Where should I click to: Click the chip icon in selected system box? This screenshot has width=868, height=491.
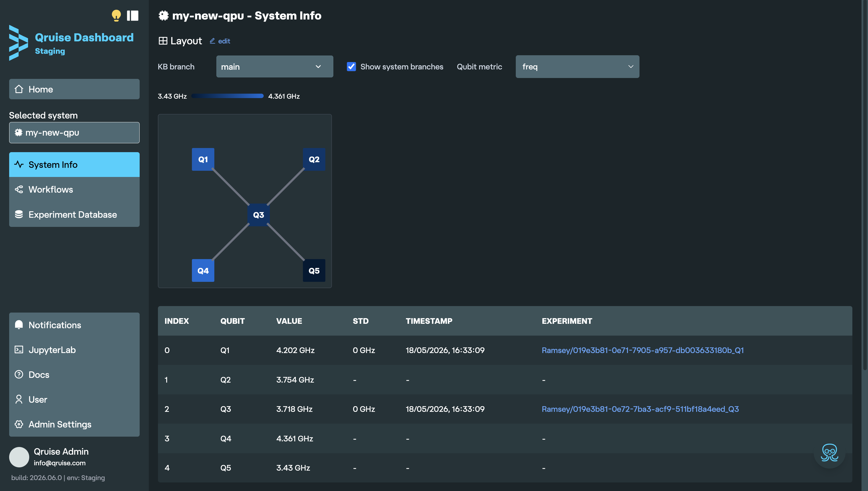coord(19,133)
